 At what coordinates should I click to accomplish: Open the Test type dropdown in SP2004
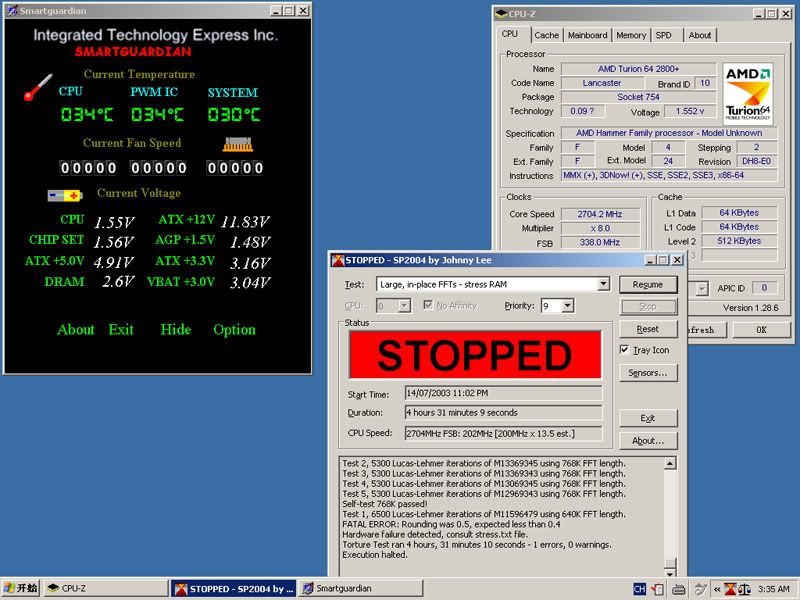click(603, 284)
